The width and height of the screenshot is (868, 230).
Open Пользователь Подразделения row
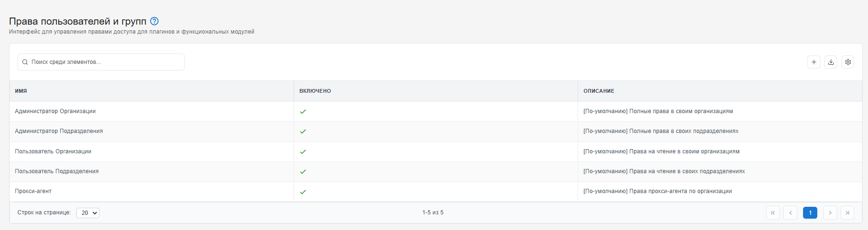(x=436, y=171)
